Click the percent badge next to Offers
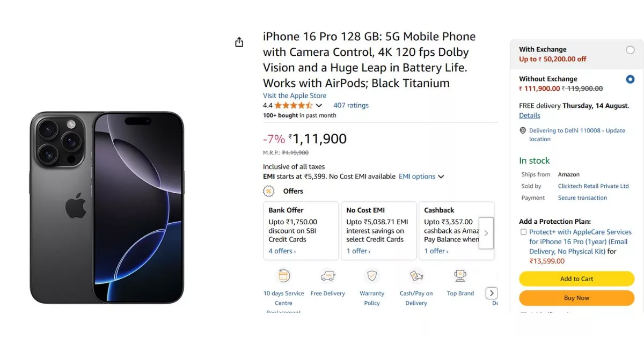The width and height of the screenshot is (644, 337). click(x=268, y=191)
